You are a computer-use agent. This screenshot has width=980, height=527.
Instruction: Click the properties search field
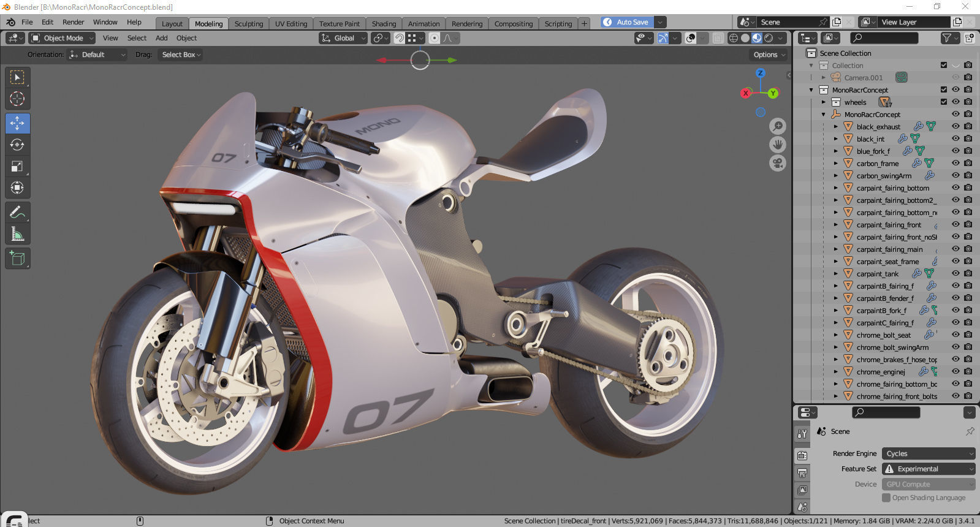point(886,412)
